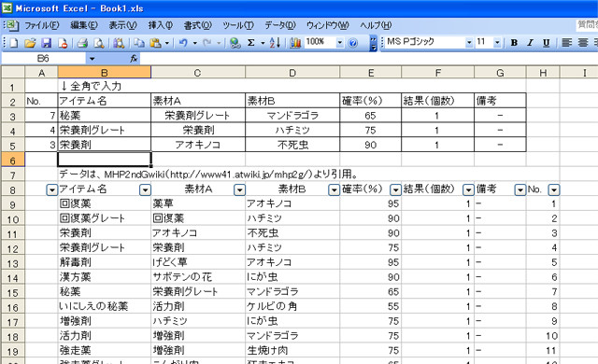Open the font name dropdown

(x=469, y=43)
